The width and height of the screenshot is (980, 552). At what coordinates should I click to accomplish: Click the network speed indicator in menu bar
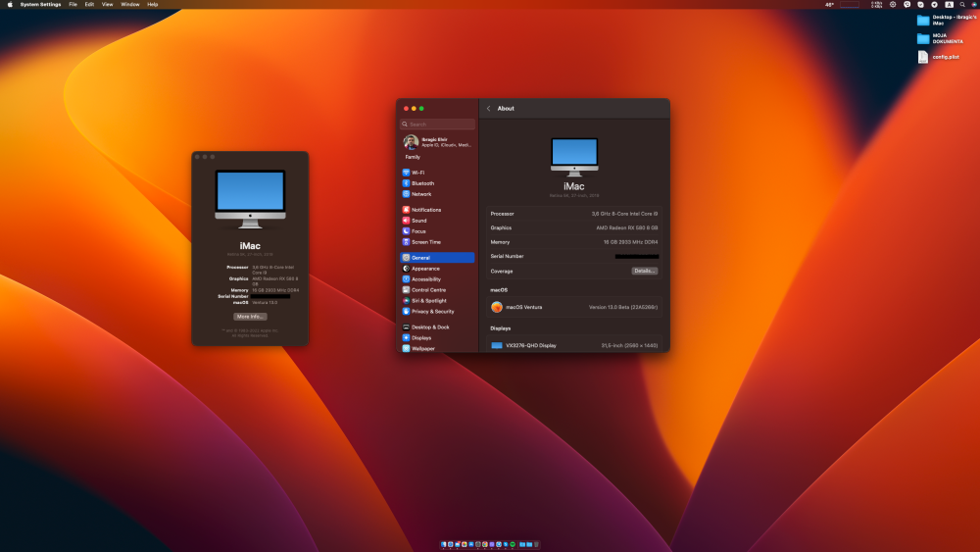click(x=876, y=4)
